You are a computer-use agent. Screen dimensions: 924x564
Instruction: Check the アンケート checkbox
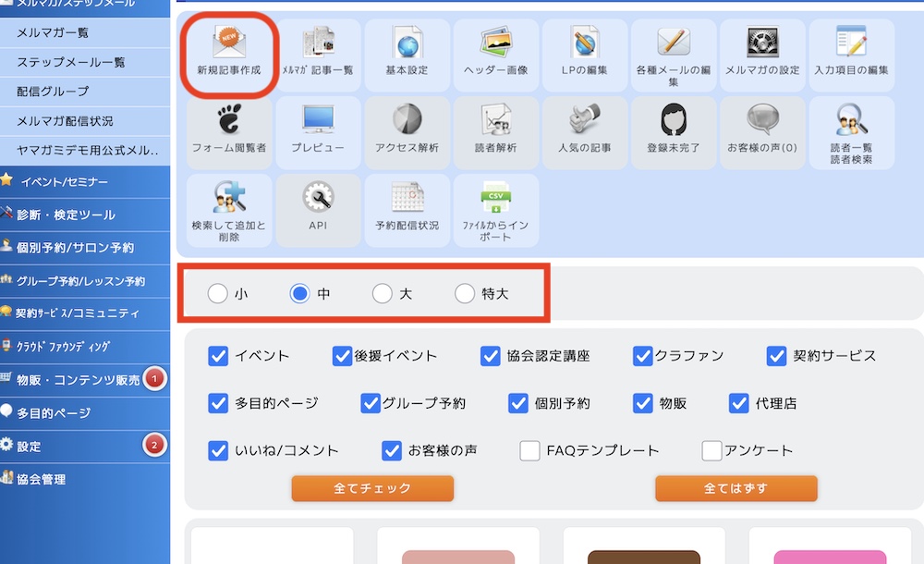coord(711,451)
